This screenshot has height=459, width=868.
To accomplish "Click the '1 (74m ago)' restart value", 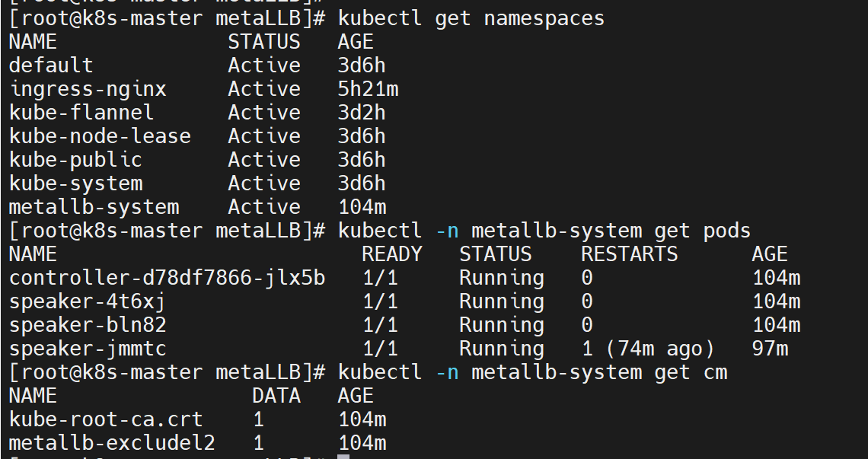I will click(x=648, y=349).
